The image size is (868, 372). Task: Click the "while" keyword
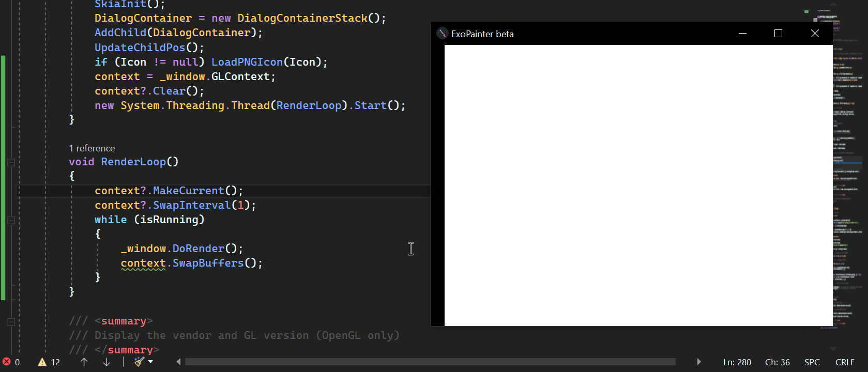111,220
